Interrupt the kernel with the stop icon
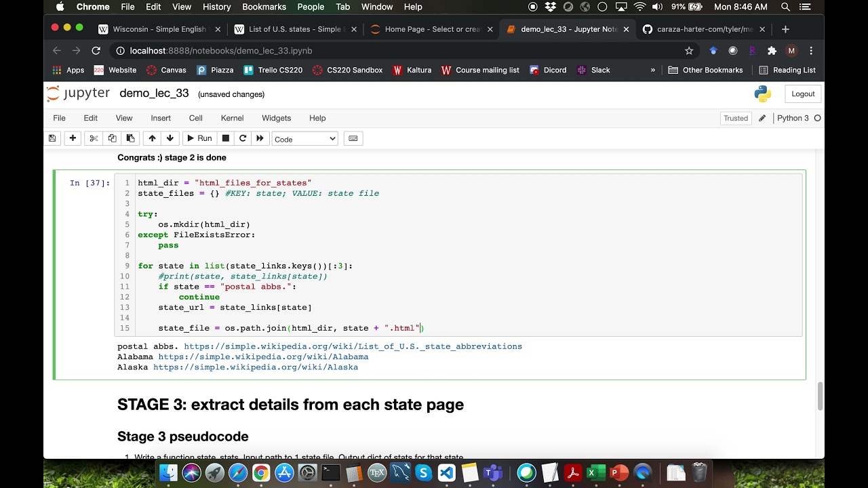 coord(226,138)
